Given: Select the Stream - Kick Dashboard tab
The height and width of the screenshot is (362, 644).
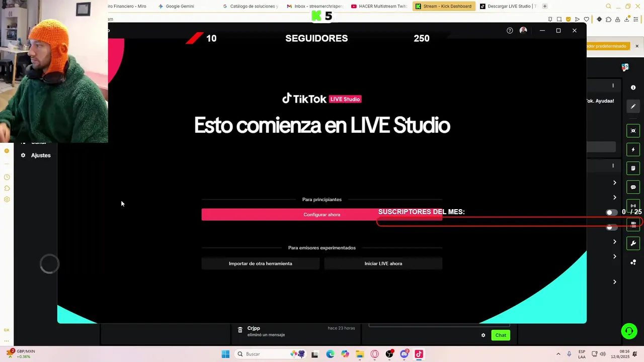Looking at the screenshot, I should [444, 6].
